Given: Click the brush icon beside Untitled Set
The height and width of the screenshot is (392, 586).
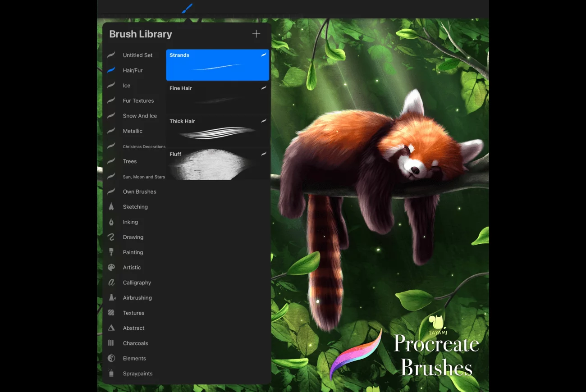Looking at the screenshot, I should [x=111, y=55].
